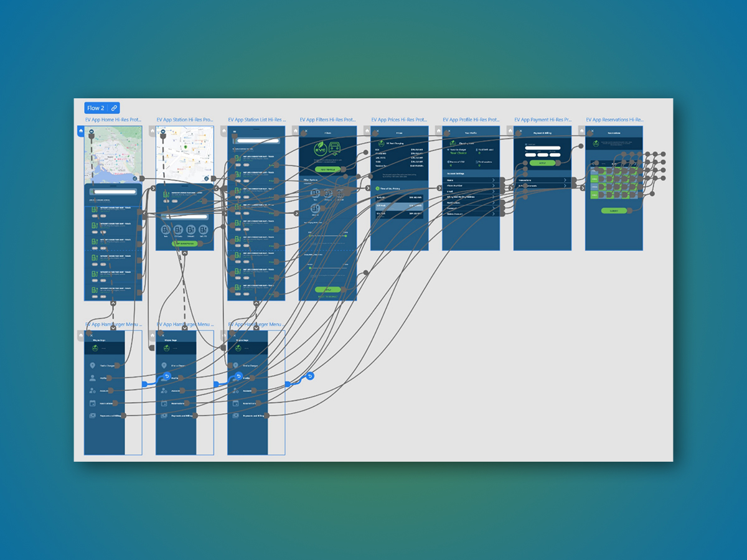
Task: Click the blue home icon on Home artboard
Action: 80,131
